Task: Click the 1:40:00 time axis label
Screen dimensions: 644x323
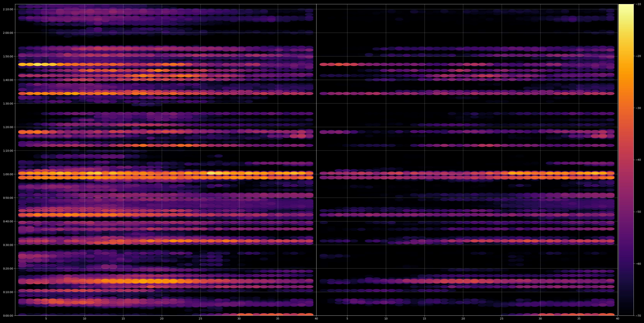Action: [8, 80]
